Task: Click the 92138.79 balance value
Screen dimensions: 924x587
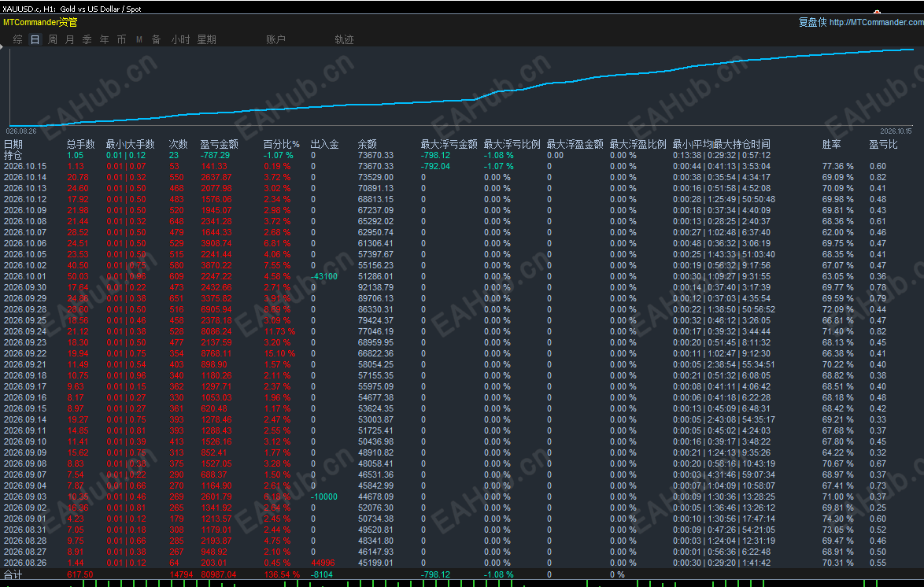Action: tap(375, 288)
